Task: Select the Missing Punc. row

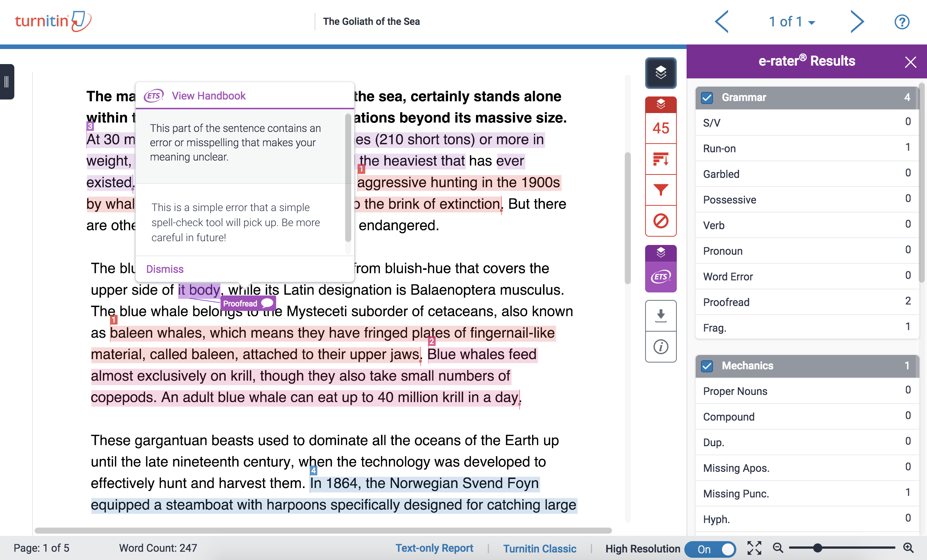Action: [x=807, y=493]
